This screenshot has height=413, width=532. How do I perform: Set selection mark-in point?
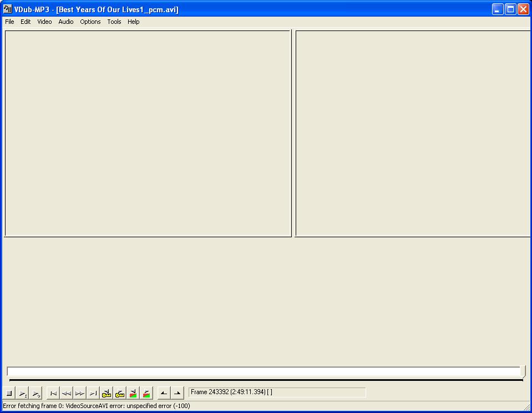pyautogui.click(x=164, y=394)
